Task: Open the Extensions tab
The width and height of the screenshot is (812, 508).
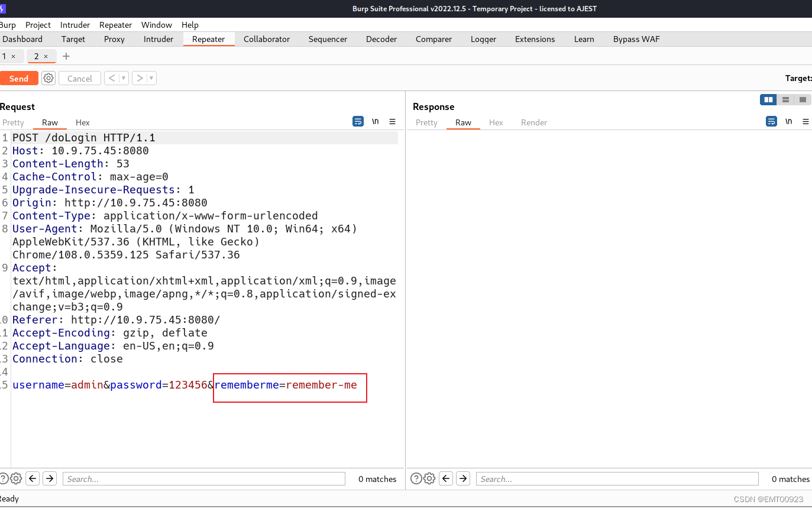Action: point(535,39)
